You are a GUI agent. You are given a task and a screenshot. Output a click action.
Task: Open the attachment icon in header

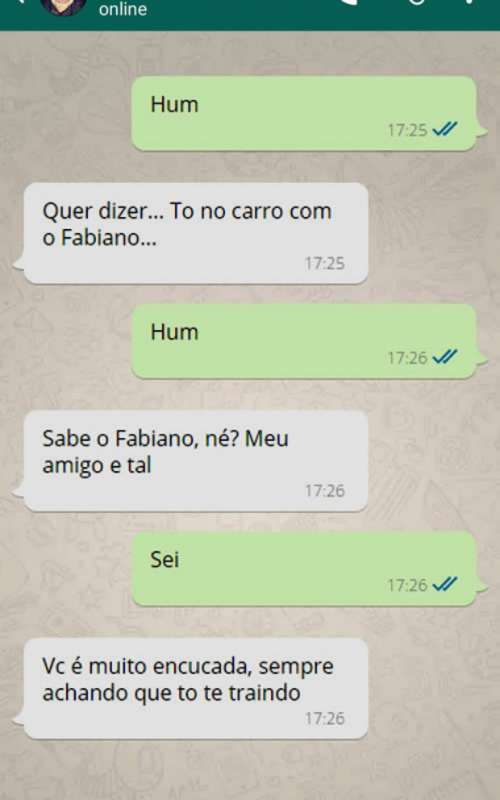(416, 2)
